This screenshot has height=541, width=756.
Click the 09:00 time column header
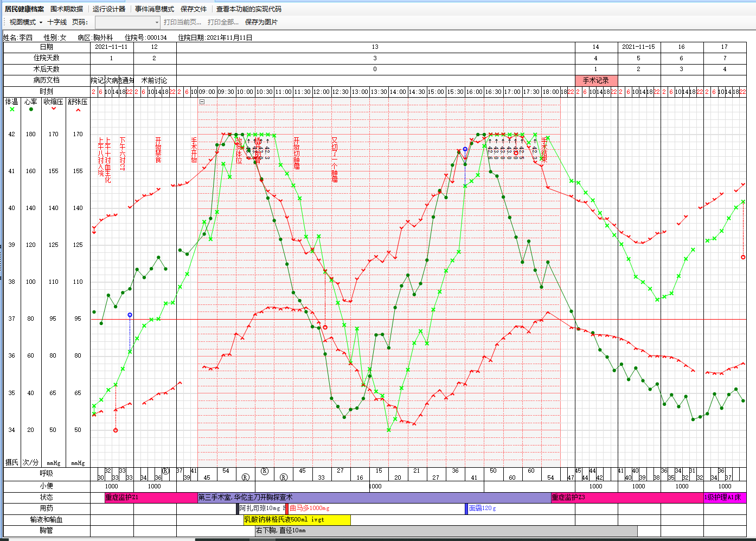coord(207,92)
